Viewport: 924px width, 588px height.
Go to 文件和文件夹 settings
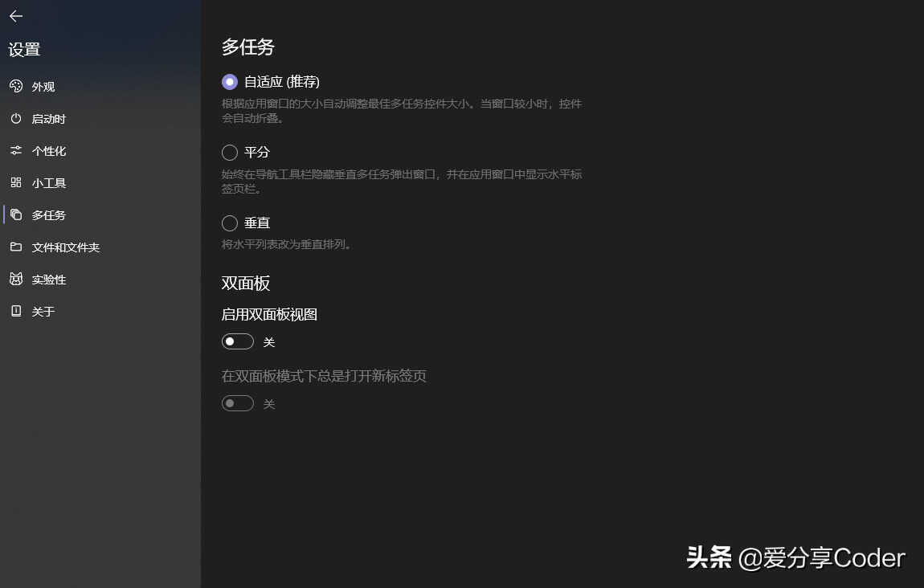pyautogui.click(x=65, y=247)
